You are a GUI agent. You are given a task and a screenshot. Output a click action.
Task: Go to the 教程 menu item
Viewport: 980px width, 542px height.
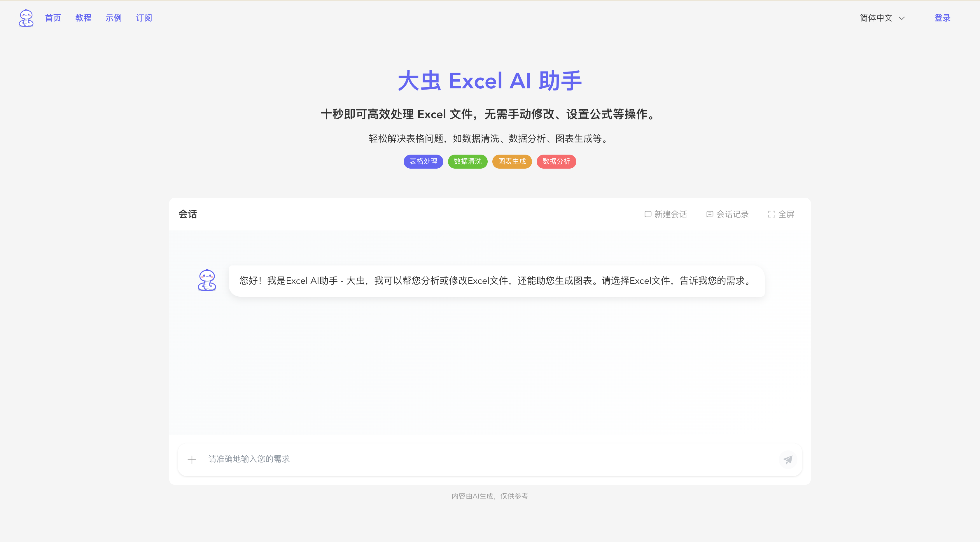pyautogui.click(x=83, y=18)
